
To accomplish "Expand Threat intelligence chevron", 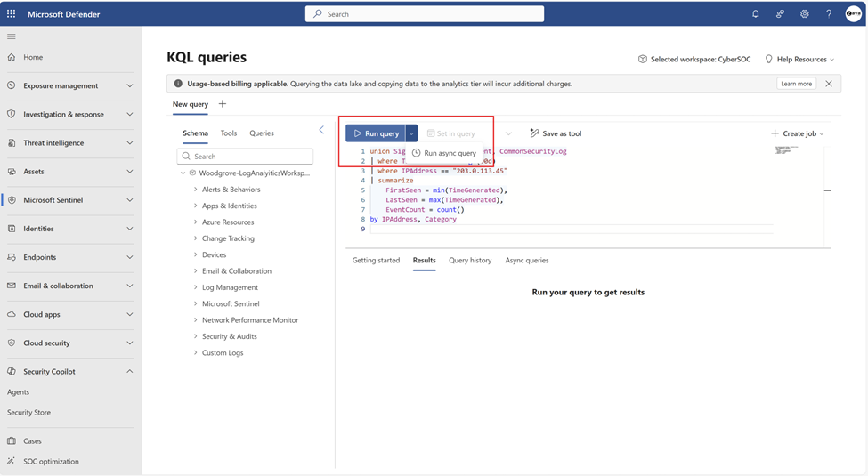I will click(130, 142).
